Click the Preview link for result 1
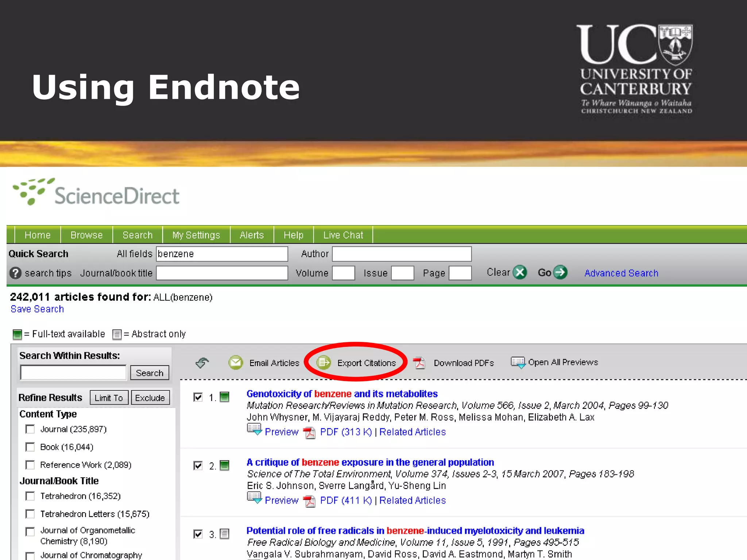This screenshot has height=560, width=747. (282, 432)
